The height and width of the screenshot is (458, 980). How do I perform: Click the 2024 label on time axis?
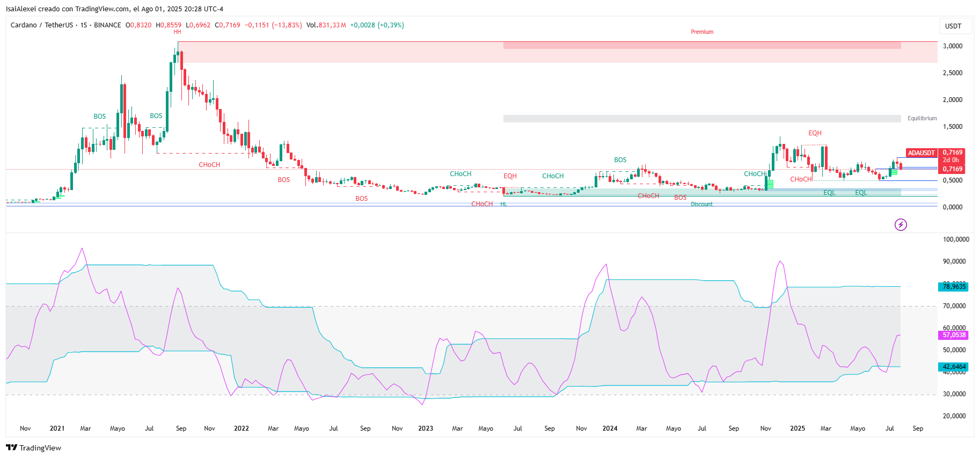610,428
